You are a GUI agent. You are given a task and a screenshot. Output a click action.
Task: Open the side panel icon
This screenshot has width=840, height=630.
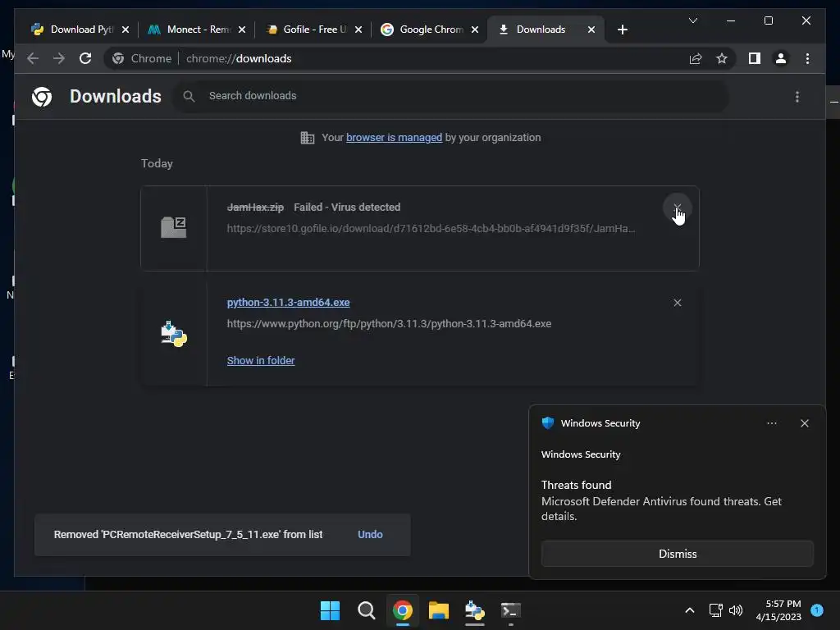click(755, 58)
